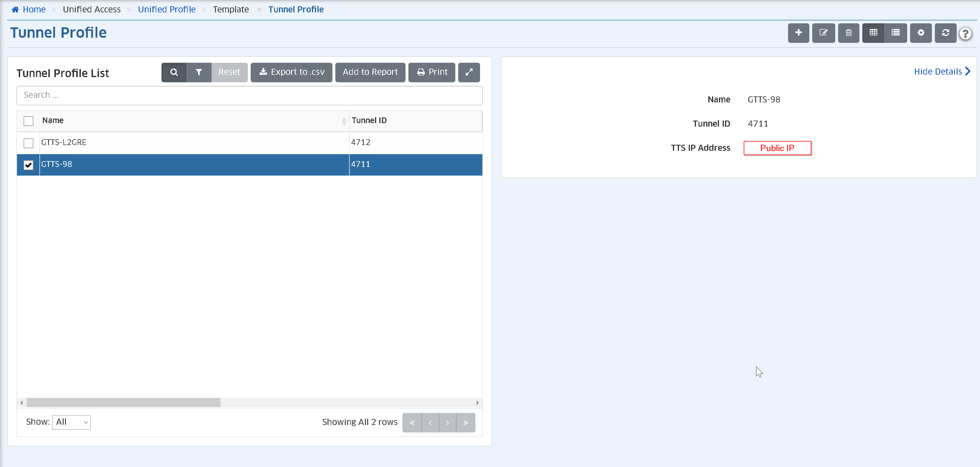Go to Unified Profile breadcrumb
This screenshot has width=980, height=467.
pyautogui.click(x=167, y=9)
